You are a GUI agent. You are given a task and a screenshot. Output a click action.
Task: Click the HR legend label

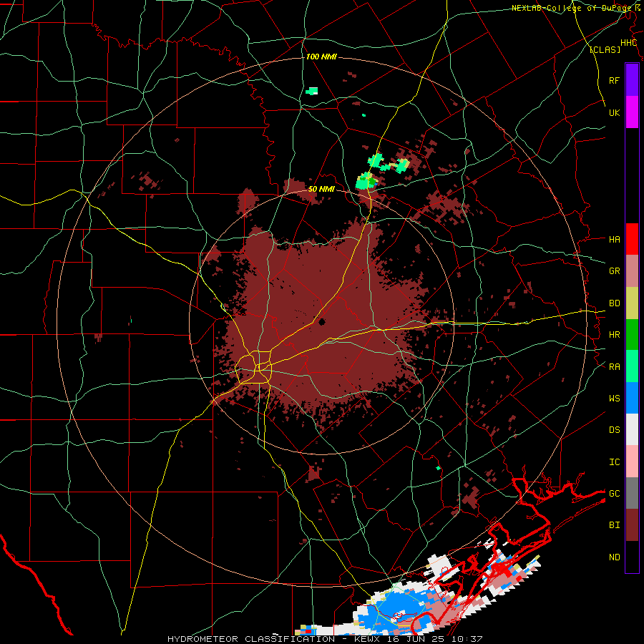point(614,335)
